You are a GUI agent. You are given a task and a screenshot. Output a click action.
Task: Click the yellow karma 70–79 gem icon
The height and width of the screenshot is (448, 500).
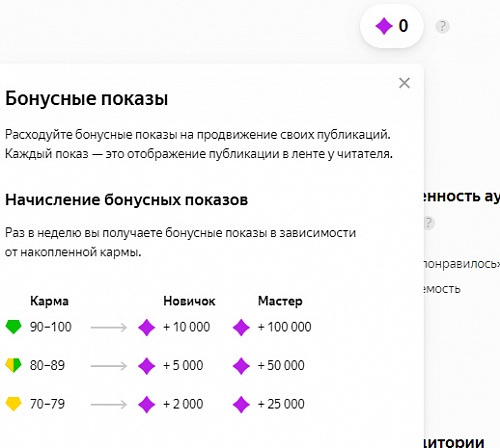[x=14, y=404]
